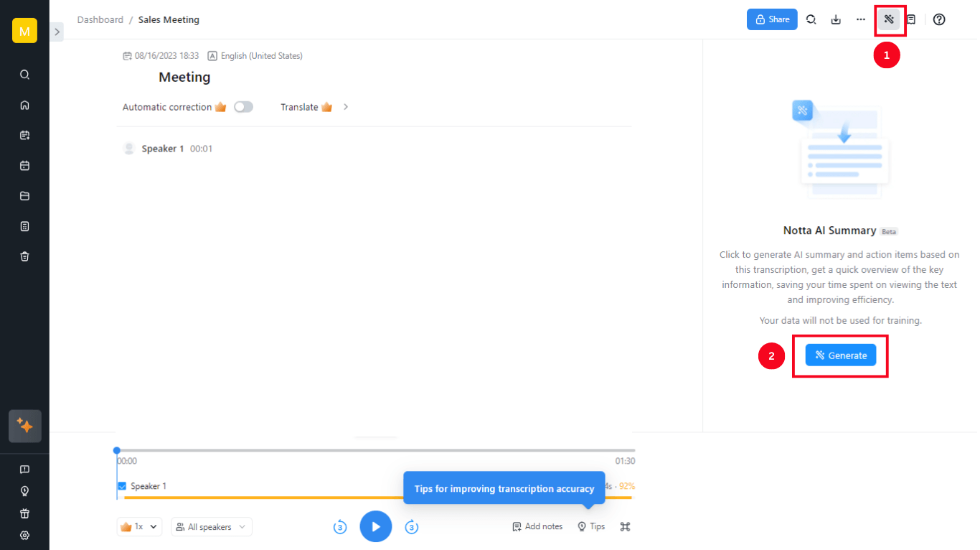
Task: Click the blue Share button
Action: pos(772,19)
